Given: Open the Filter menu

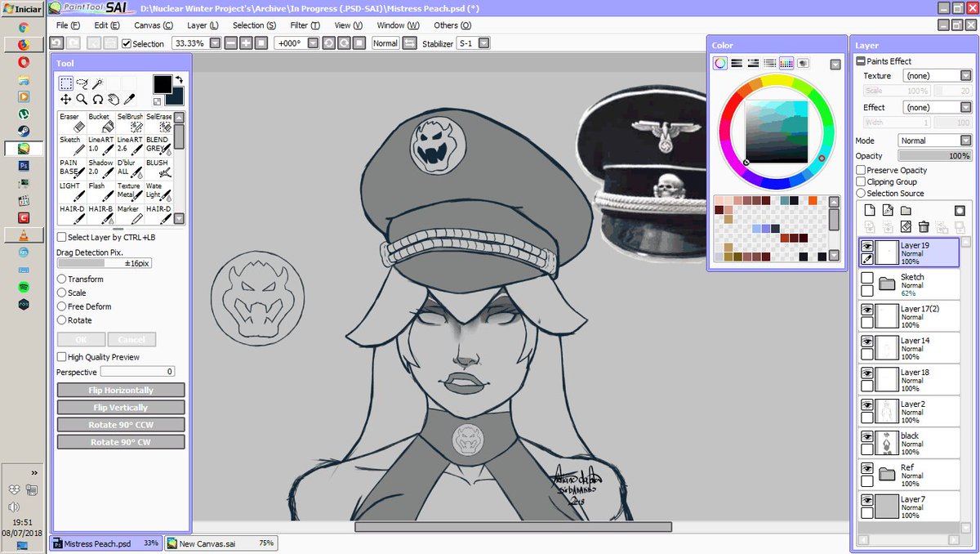Looking at the screenshot, I should coord(303,25).
